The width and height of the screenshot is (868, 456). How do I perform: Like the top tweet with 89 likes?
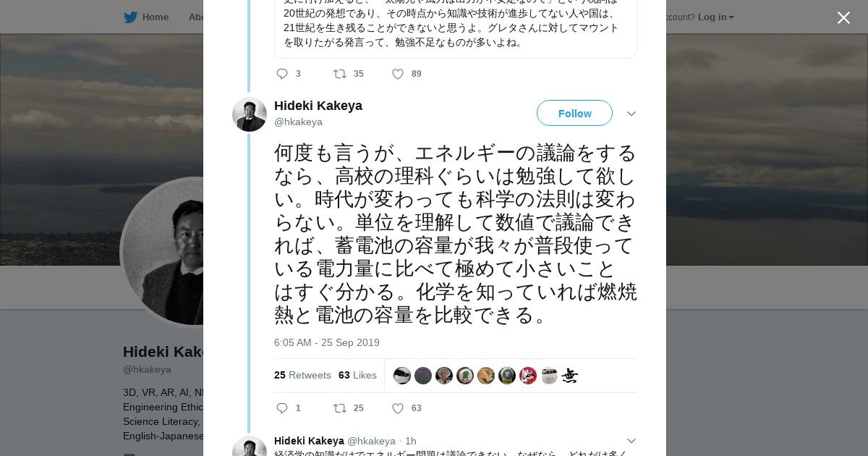click(x=397, y=74)
